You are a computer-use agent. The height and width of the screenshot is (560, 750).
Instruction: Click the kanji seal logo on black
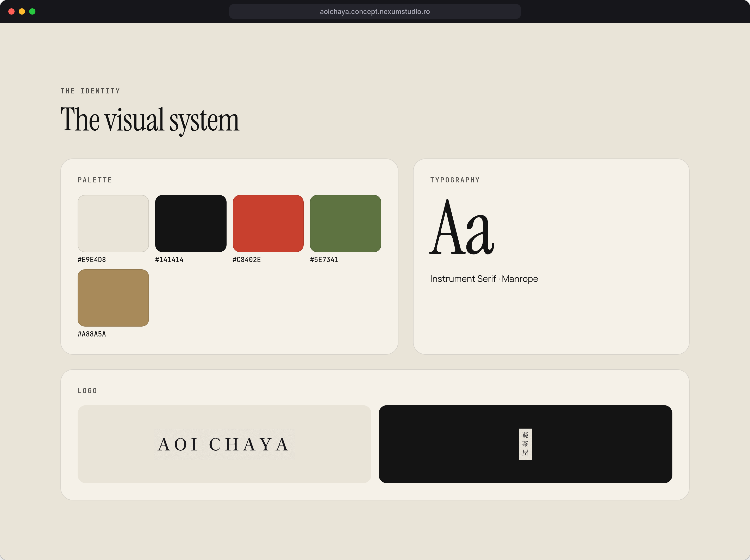(525, 444)
